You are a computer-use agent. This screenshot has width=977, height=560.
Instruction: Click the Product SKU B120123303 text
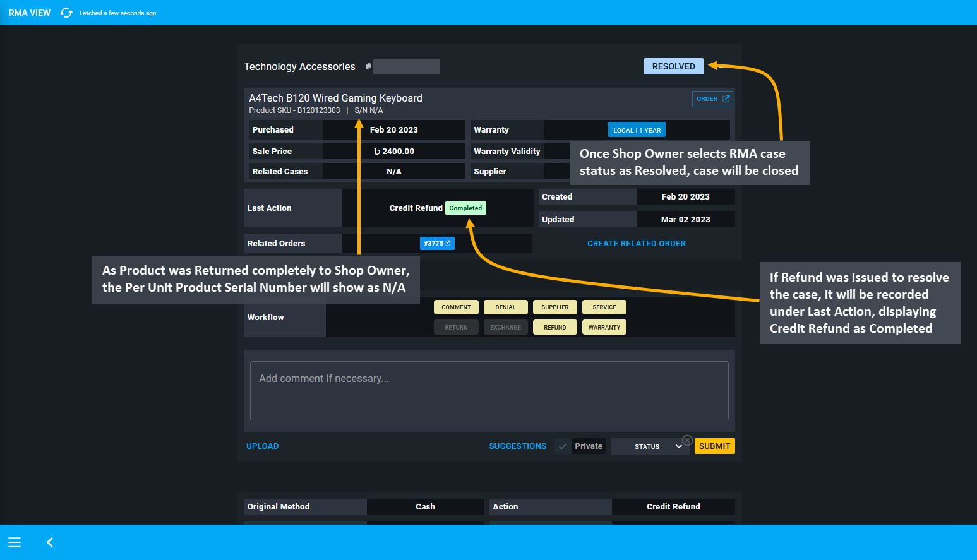click(x=294, y=110)
